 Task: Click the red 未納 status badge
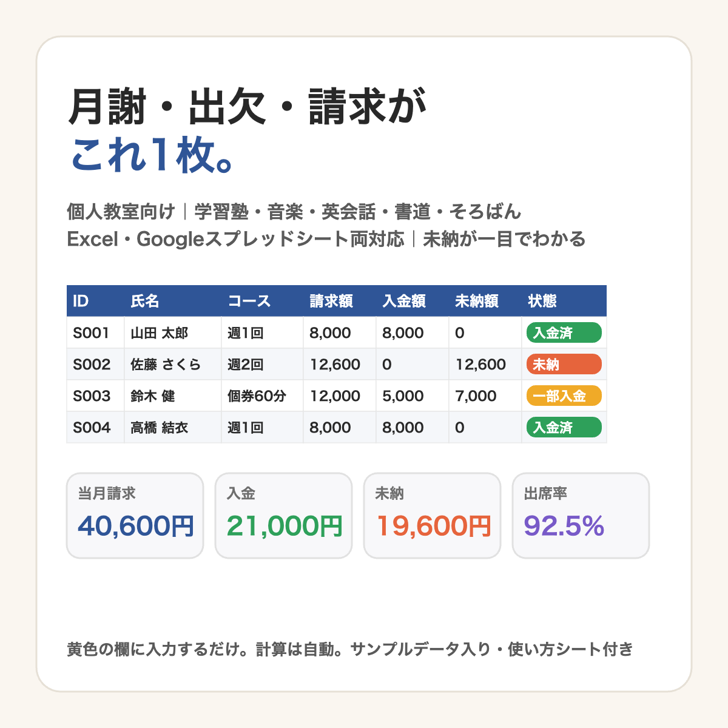point(564,364)
